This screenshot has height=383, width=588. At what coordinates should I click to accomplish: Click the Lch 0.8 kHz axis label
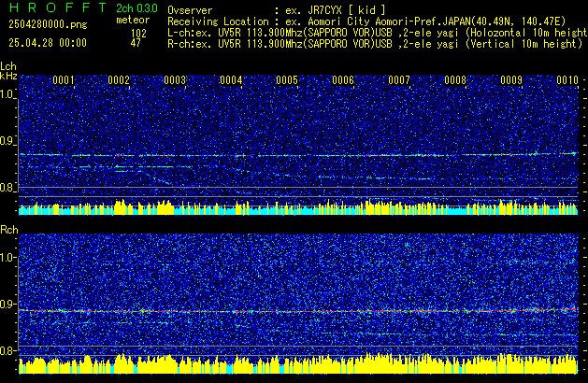(x=7, y=188)
